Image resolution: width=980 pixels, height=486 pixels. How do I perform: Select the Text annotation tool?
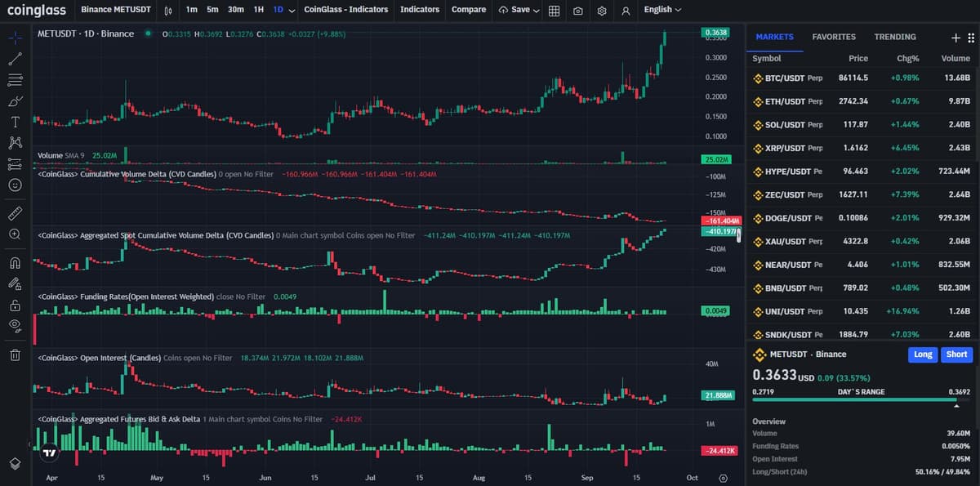pos(15,122)
